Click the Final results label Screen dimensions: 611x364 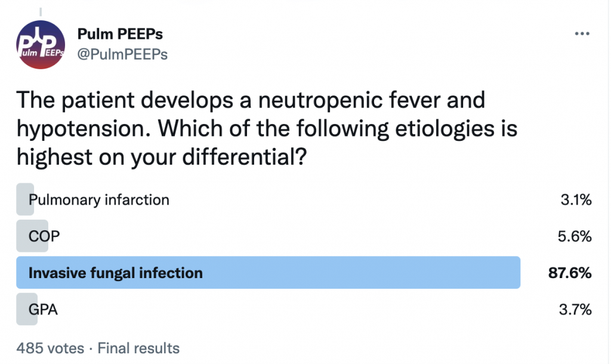[138, 348]
